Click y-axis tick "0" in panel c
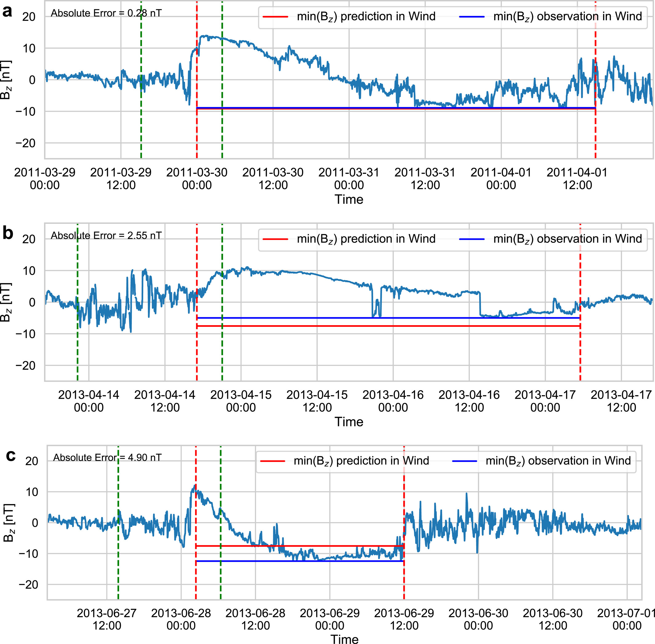 (x=35, y=522)
